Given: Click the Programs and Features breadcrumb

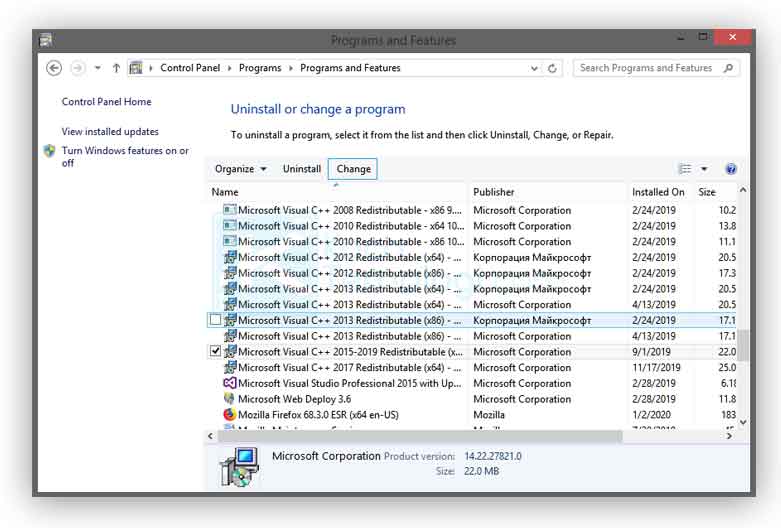Looking at the screenshot, I should click(350, 68).
